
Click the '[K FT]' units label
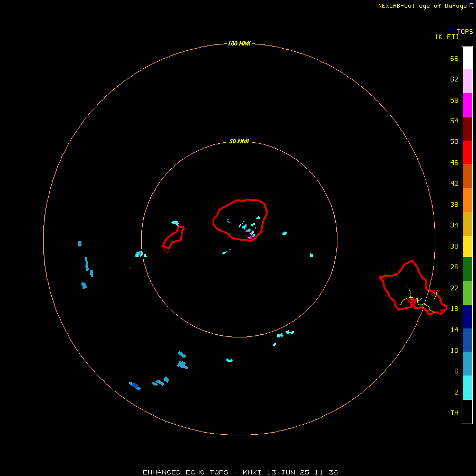click(447, 36)
